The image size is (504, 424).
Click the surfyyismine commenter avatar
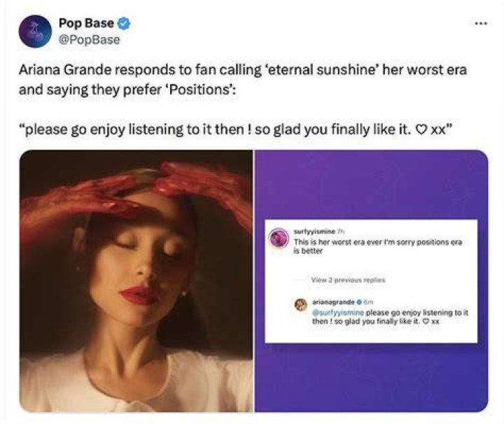click(279, 238)
